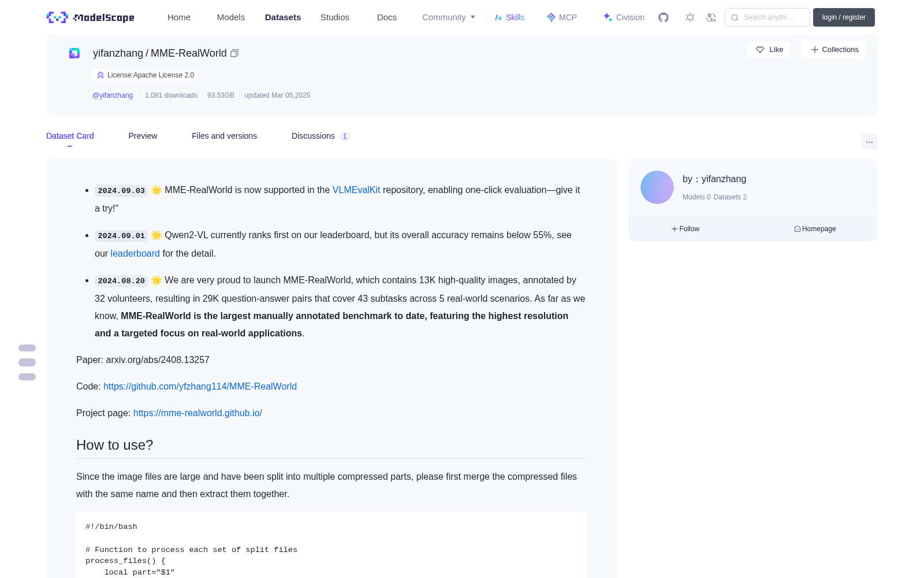The height and width of the screenshot is (578, 924).
Task: Select the Dataset Card tab
Action: pos(70,136)
